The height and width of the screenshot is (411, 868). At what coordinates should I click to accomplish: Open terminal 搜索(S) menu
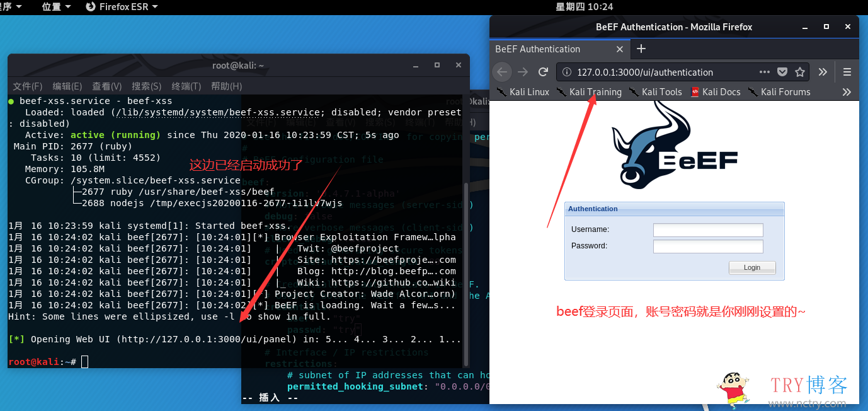[147, 86]
